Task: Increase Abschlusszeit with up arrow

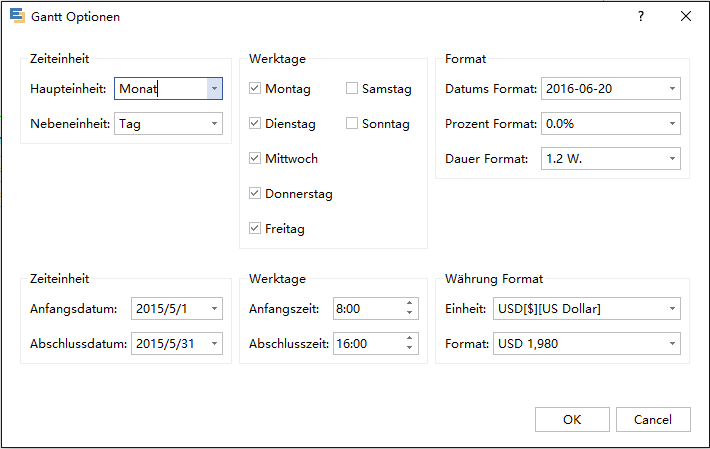Action: click(410, 338)
